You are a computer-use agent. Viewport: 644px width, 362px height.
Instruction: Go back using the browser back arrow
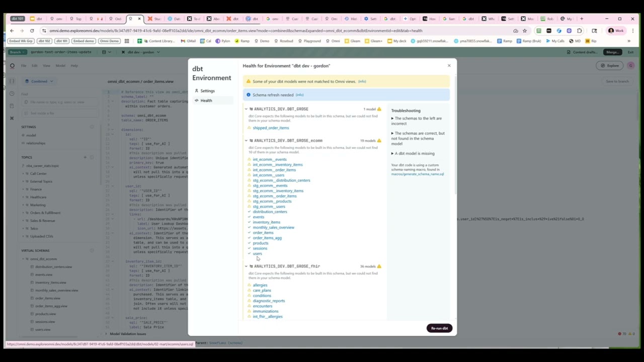pos(12,31)
